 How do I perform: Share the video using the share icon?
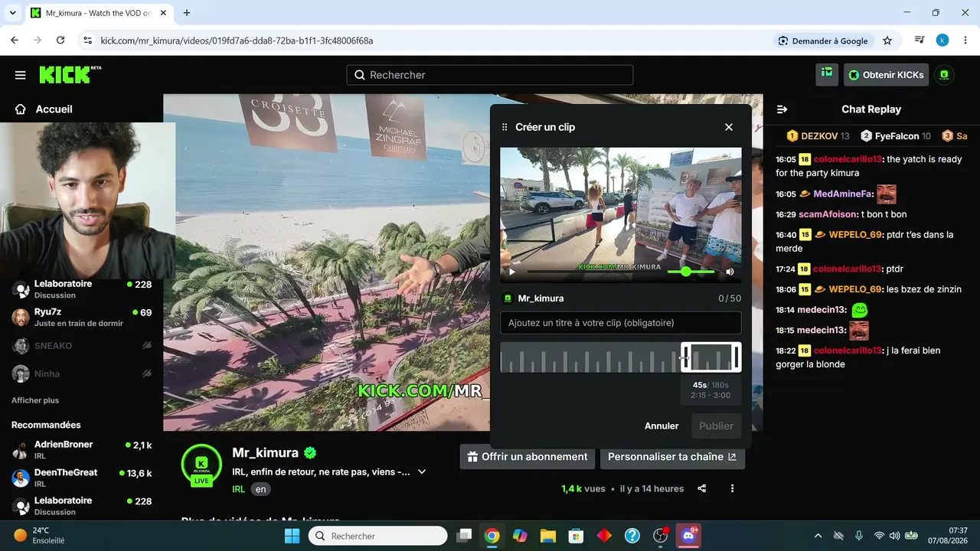point(702,488)
